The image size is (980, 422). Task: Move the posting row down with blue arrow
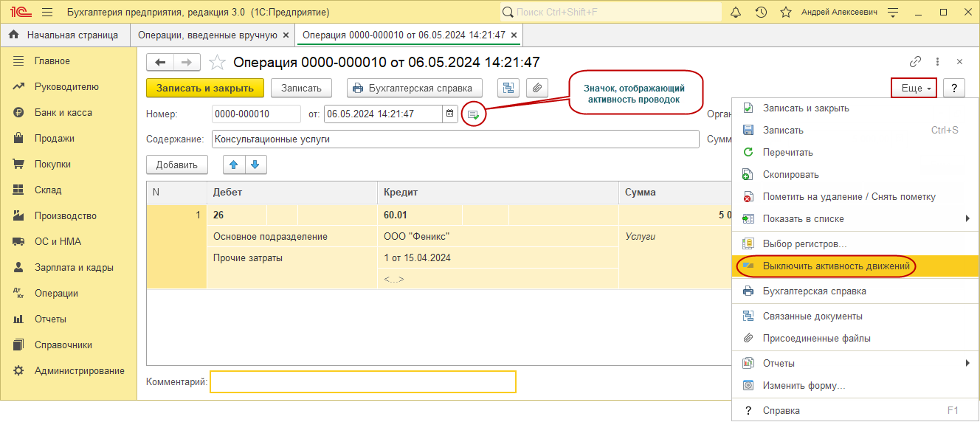pos(255,165)
